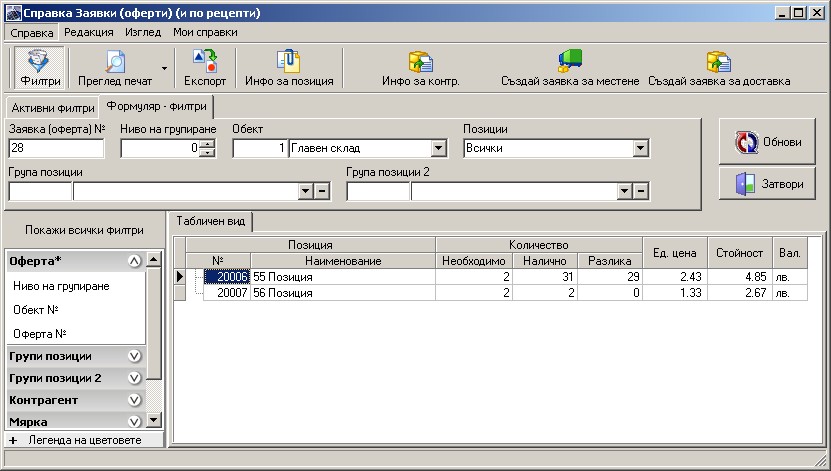Viewport: 831px width, 471px height.
Task: Open the Изглед menu
Action: coord(143,32)
